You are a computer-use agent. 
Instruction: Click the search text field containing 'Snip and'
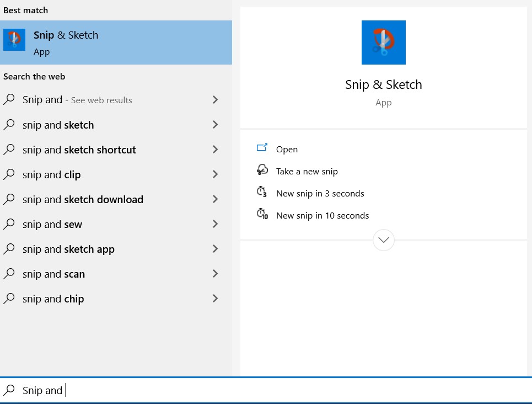(x=276, y=390)
